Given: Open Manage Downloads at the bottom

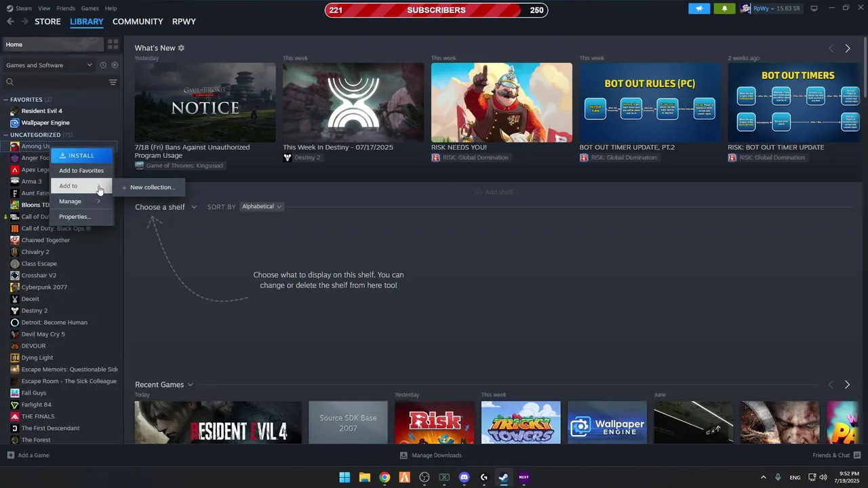Looking at the screenshot, I should pos(431,455).
